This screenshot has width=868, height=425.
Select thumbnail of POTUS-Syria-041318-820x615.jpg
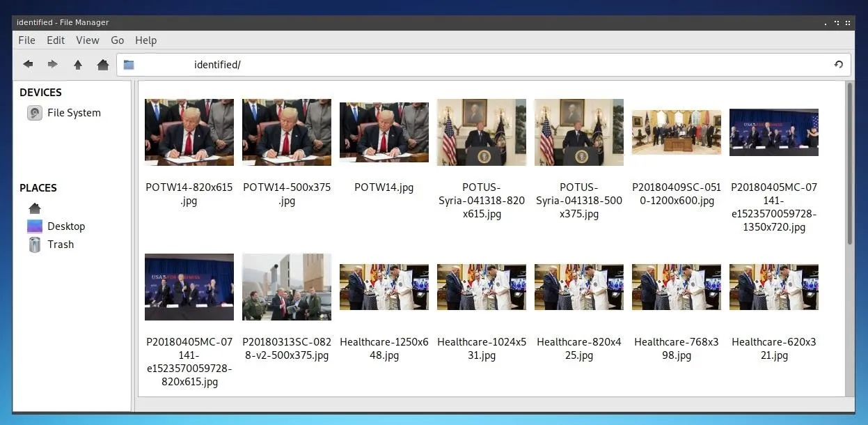[482, 132]
